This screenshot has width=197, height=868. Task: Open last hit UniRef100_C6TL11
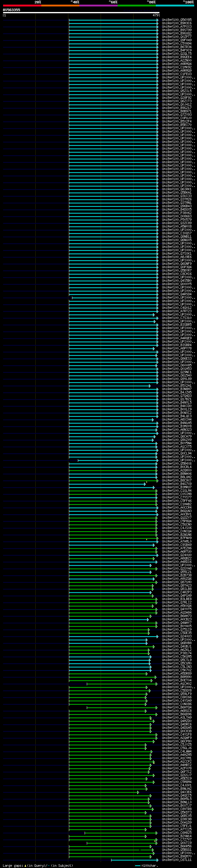(177, 860)
